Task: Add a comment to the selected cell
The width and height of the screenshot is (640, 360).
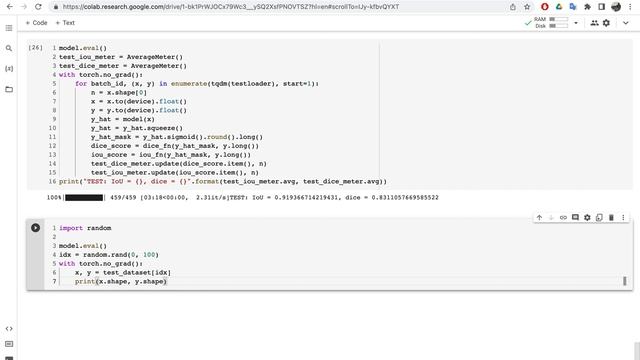Action: coord(575,218)
